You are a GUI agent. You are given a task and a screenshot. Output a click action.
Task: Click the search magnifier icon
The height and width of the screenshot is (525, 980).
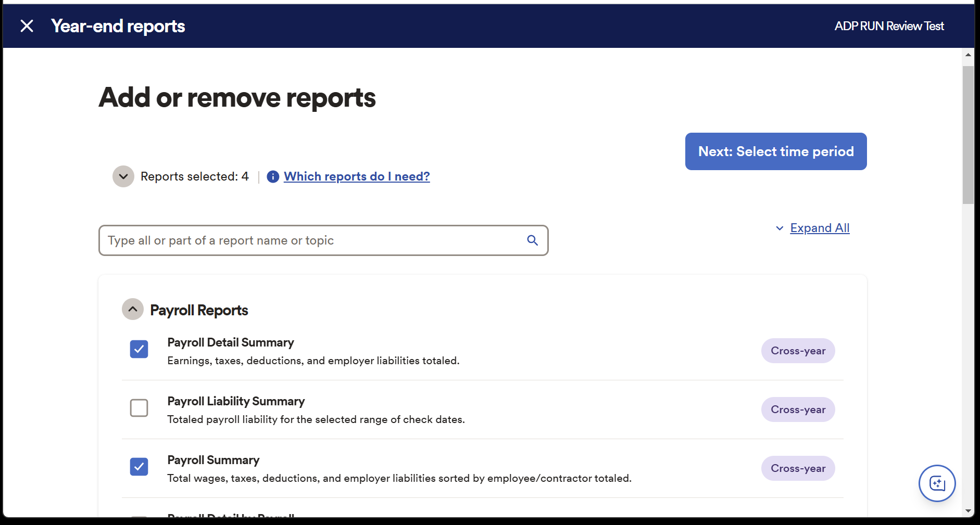(x=532, y=240)
